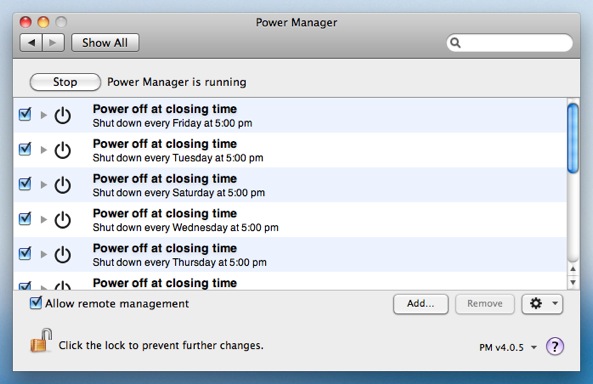Click the Show All button
Viewport: 593px width, 384px height.
(105, 43)
